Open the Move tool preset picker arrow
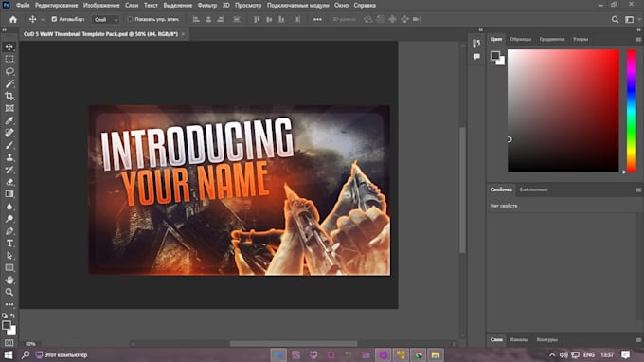 point(43,20)
